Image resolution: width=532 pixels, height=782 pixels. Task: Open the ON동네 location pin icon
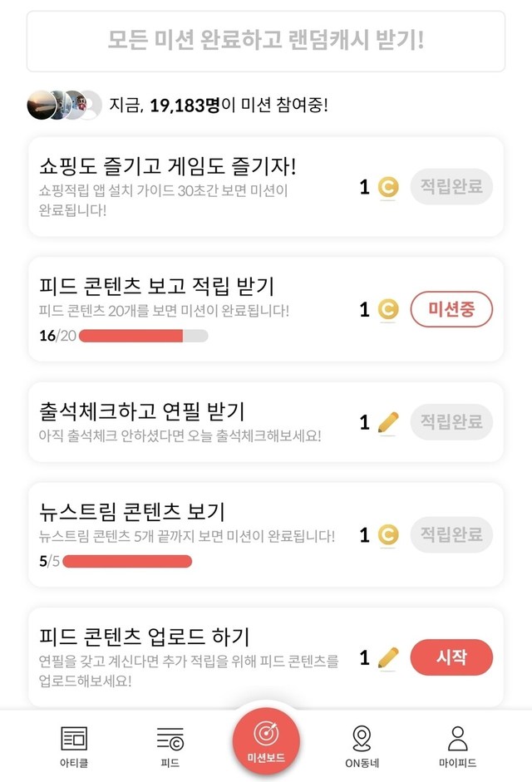click(x=362, y=737)
